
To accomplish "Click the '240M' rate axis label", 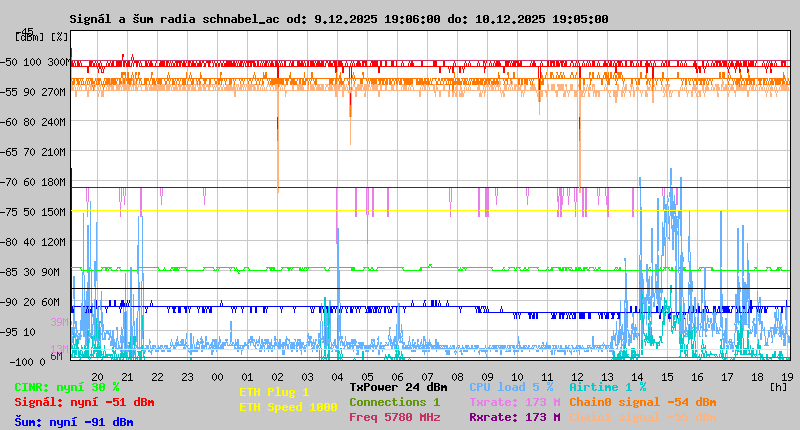I will coord(55,122).
